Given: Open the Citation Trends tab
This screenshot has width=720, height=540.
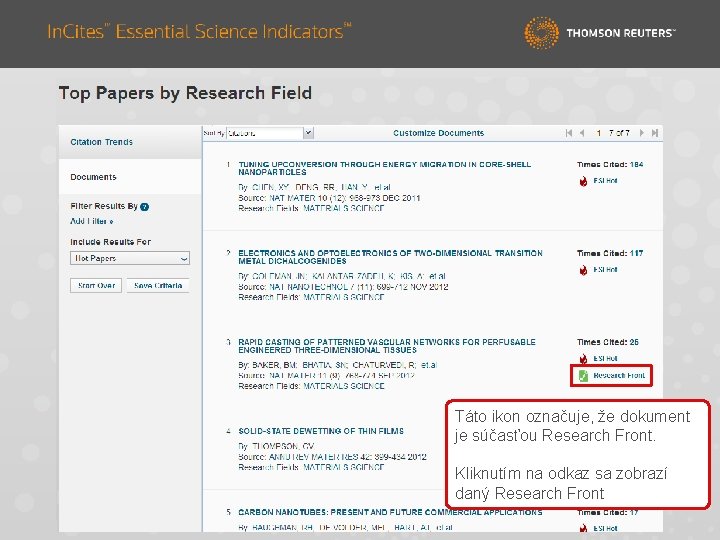Looking at the screenshot, I should click(101, 142).
